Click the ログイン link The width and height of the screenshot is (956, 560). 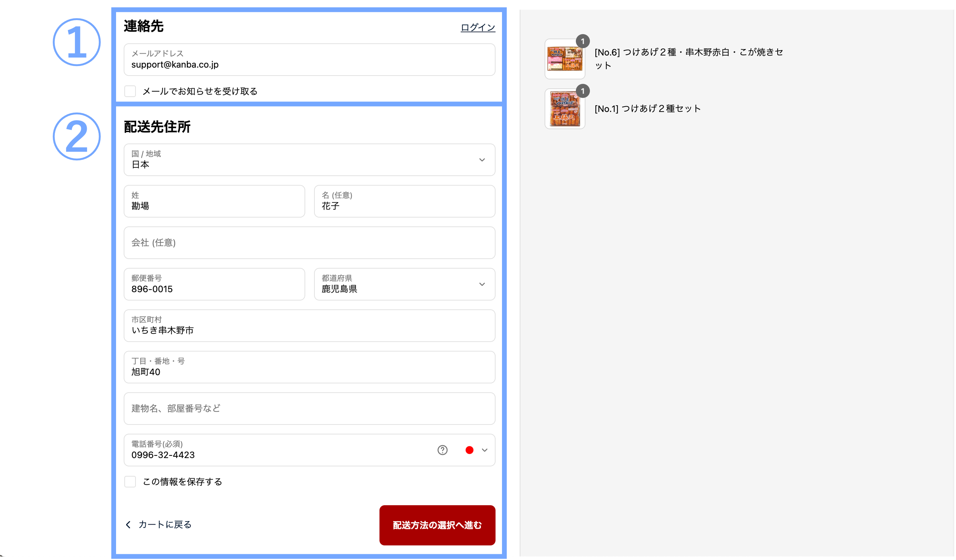(477, 27)
